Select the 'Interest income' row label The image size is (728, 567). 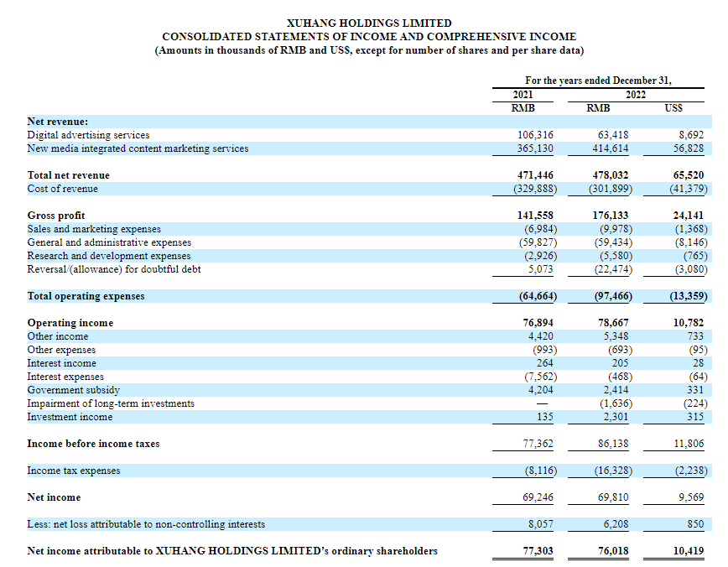[62, 363]
